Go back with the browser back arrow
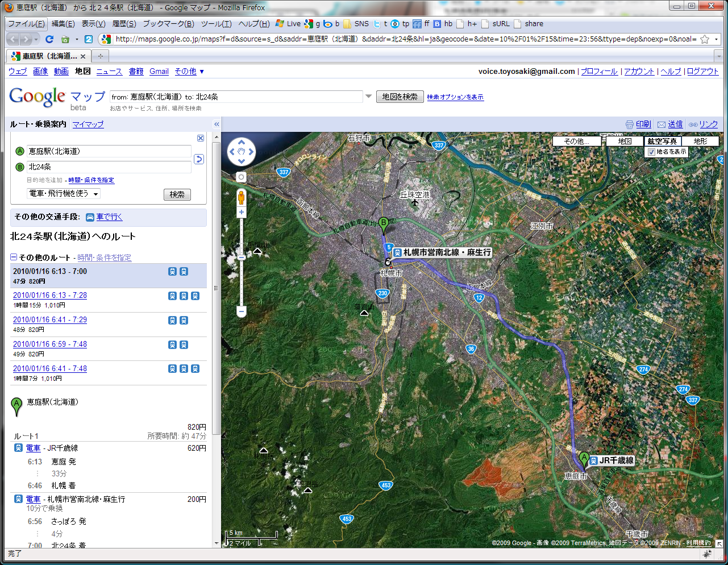The height and width of the screenshot is (565, 728). [x=14, y=39]
